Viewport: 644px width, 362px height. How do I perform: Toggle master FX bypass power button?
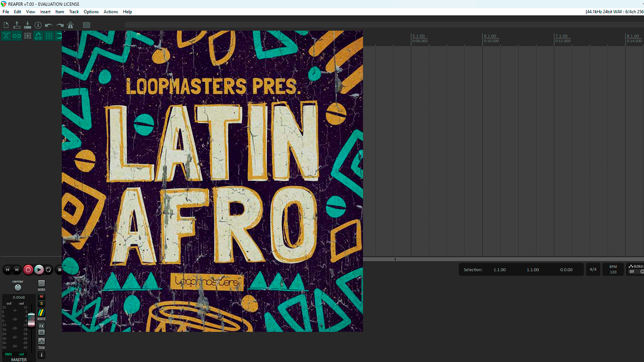coord(41,332)
